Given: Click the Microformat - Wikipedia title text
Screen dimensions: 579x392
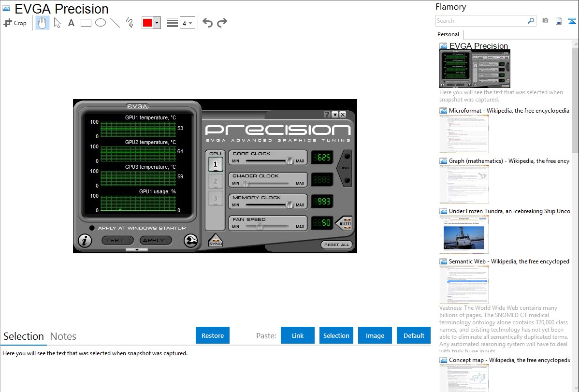Looking at the screenshot, I should pos(509,111).
